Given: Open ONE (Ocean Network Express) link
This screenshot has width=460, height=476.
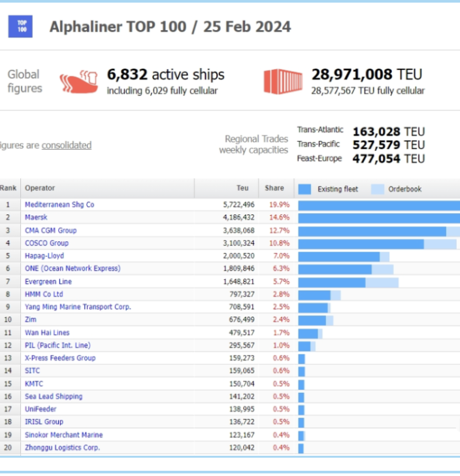Looking at the screenshot, I should (x=73, y=268).
